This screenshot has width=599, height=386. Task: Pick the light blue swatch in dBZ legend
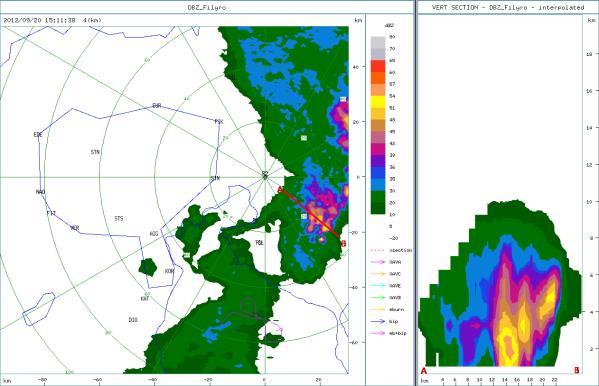(378, 184)
